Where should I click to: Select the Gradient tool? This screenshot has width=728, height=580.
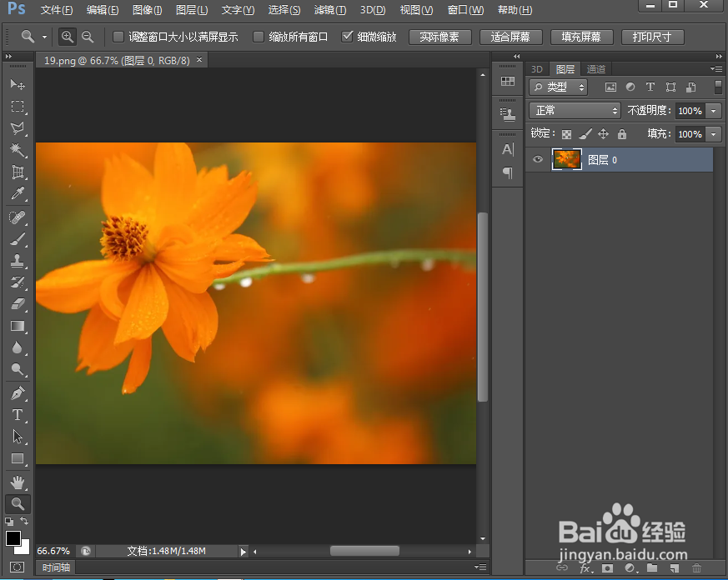click(x=18, y=326)
